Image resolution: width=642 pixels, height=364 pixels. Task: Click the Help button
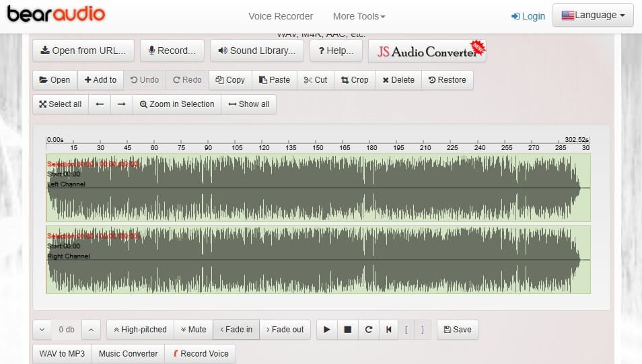336,50
